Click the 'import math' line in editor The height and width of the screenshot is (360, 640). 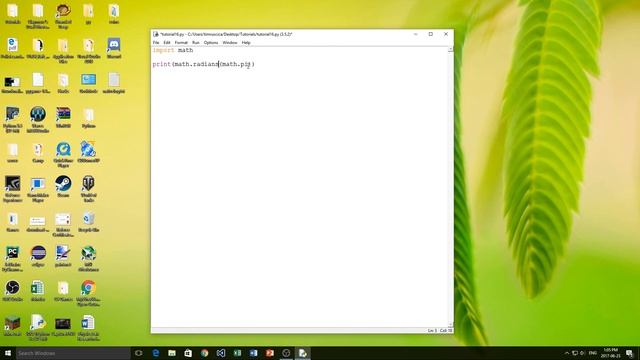click(x=173, y=50)
